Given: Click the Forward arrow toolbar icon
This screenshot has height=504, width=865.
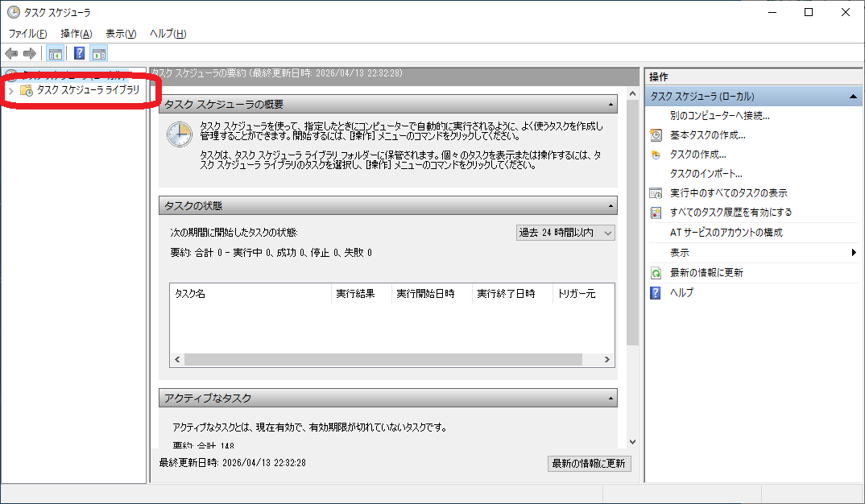Looking at the screenshot, I should pos(30,54).
